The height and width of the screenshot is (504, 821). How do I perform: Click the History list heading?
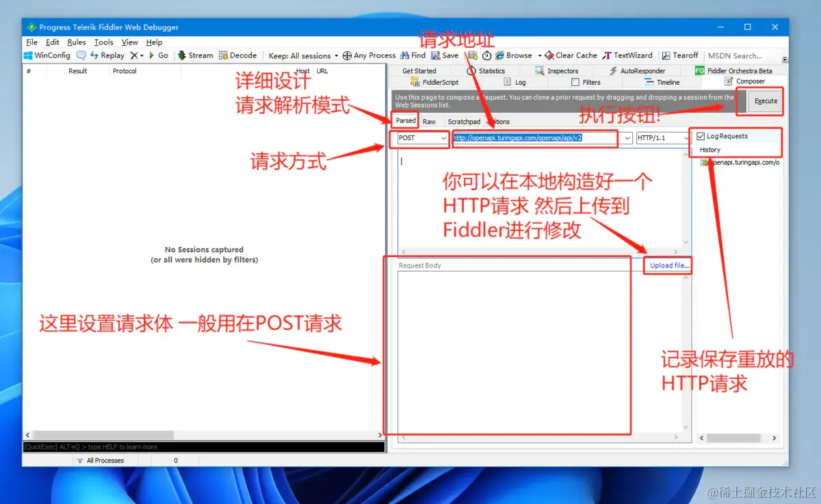(x=710, y=150)
